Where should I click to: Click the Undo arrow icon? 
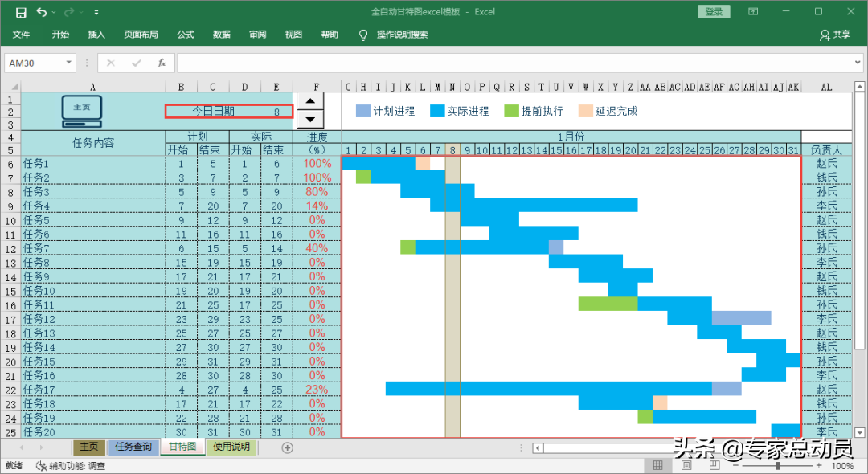(42, 11)
